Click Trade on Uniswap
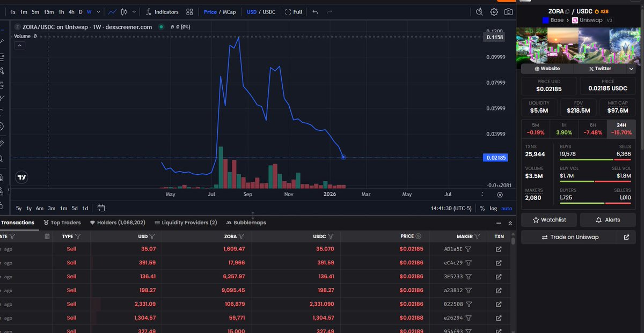 pyautogui.click(x=569, y=237)
